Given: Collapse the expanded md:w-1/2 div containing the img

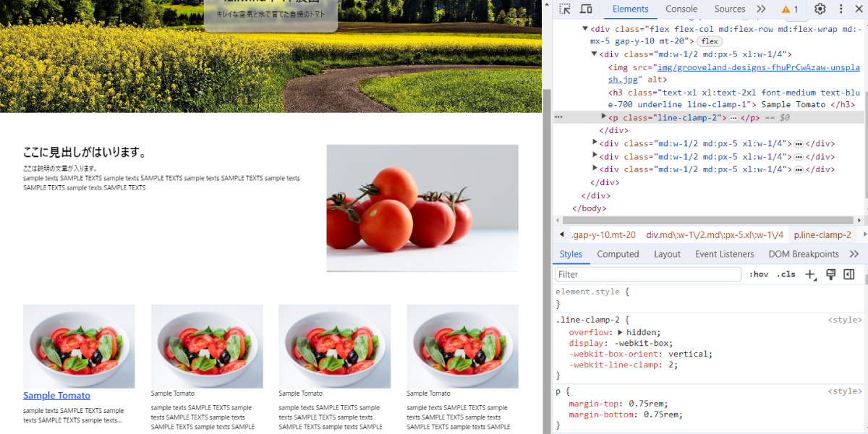Looking at the screenshot, I should 595,54.
